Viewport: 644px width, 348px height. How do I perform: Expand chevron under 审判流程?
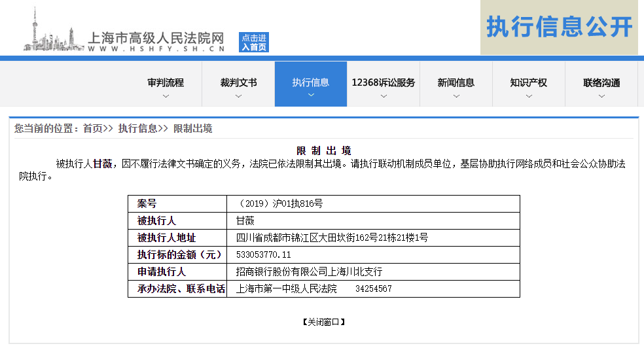[166, 96]
